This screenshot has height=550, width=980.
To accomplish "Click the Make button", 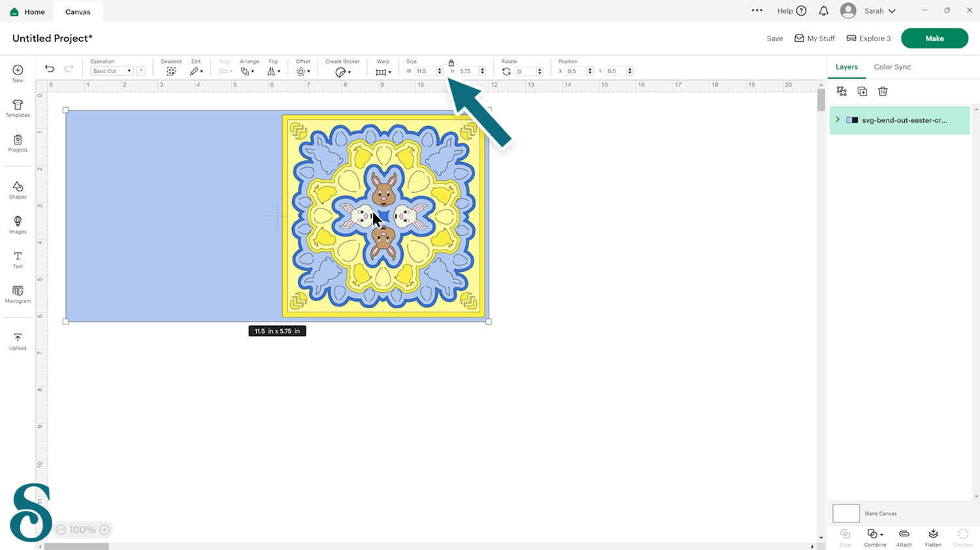I will tap(934, 39).
